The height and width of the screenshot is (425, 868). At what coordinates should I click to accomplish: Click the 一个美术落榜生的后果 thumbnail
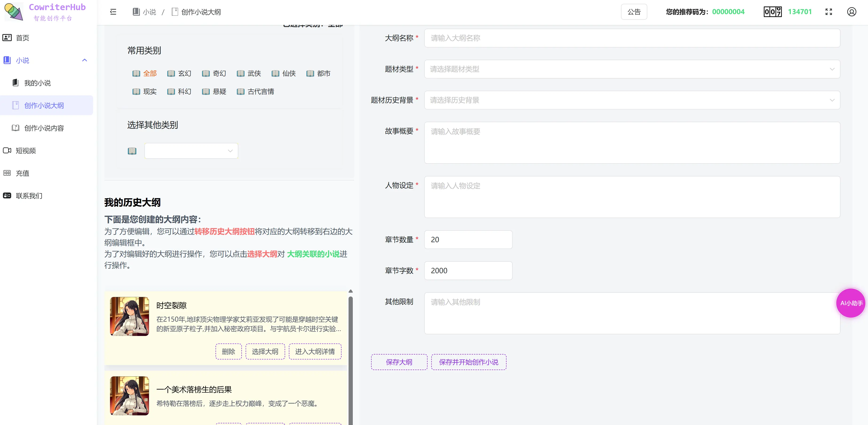pyautogui.click(x=130, y=396)
